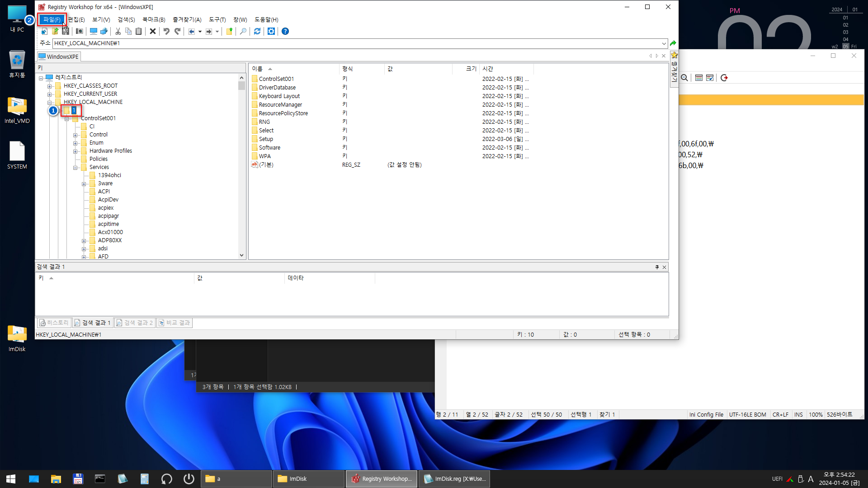Select the ResourcePolicyStore key row
Screen dimensions: 868x488
(283, 113)
